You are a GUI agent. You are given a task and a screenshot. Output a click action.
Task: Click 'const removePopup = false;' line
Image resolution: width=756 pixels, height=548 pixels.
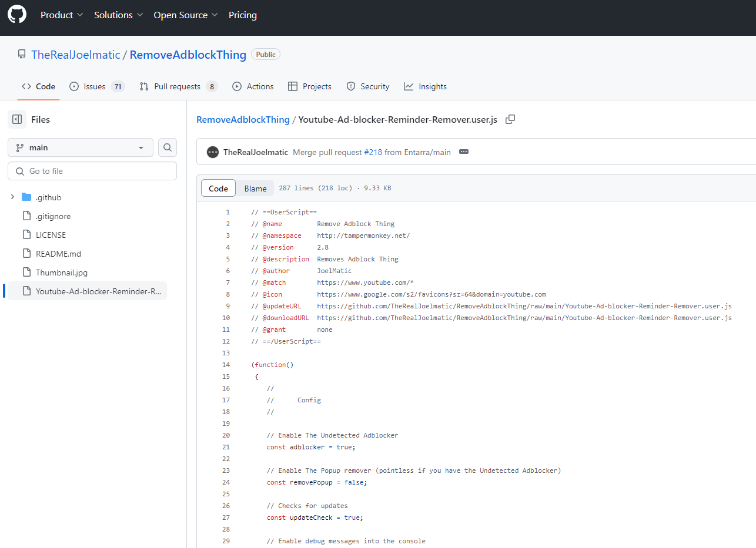click(x=317, y=482)
